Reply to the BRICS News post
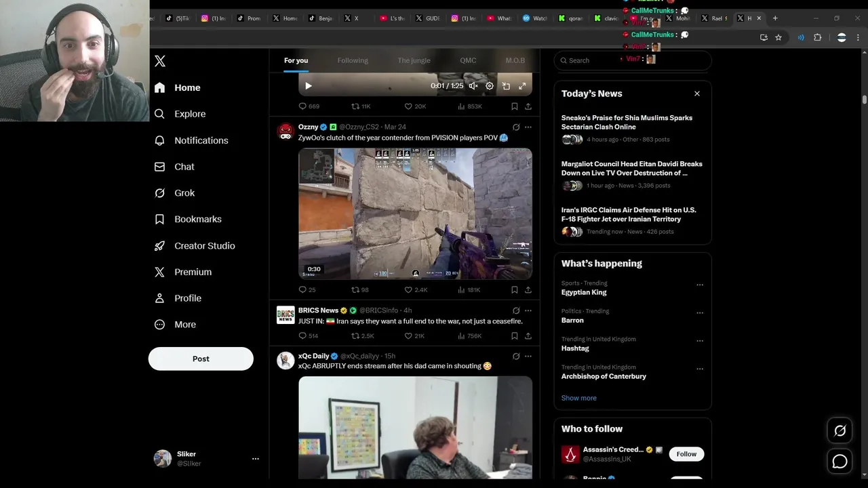868x488 pixels. [x=309, y=335]
